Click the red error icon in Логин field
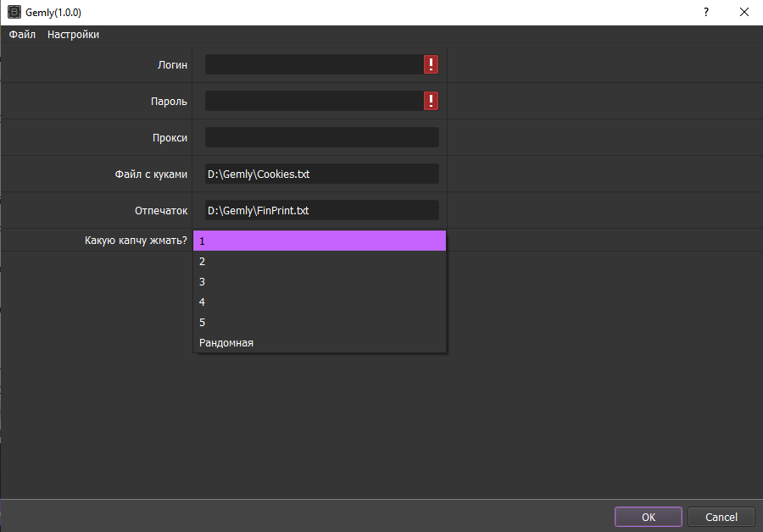763x532 pixels. (432, 65)
